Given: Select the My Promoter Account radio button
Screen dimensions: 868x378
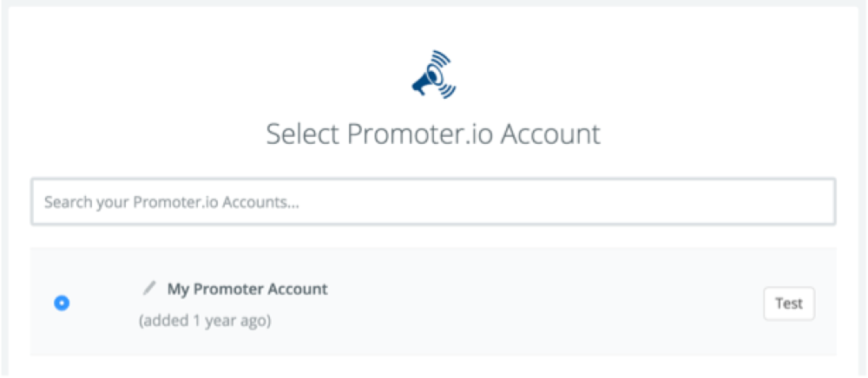Looking at the screenshot, I should 62,303.
